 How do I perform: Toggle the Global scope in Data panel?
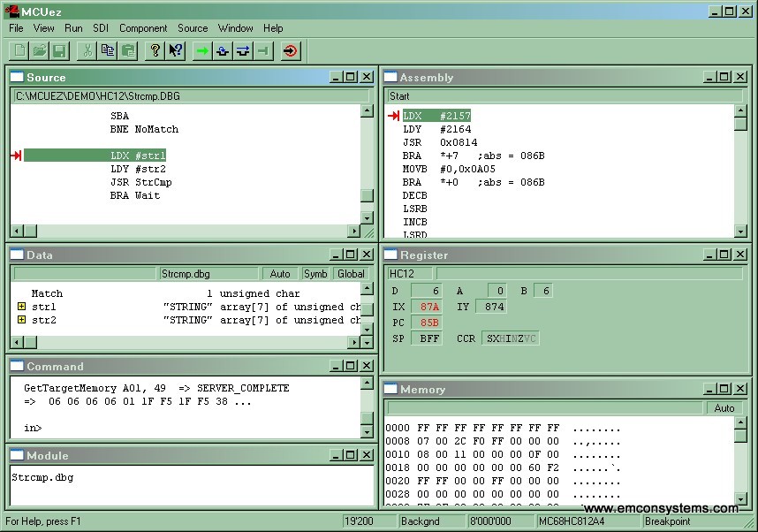click(351, 274)
